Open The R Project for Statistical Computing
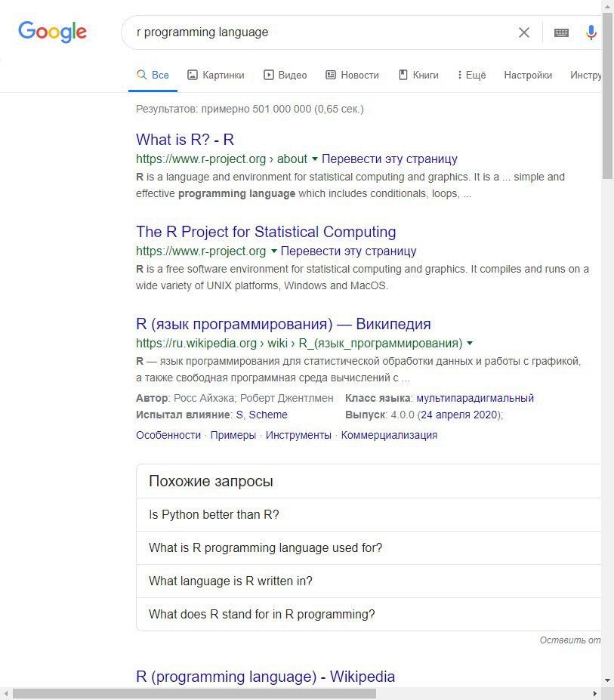Image resolution: width=614 pixels, height=700 pixels. [x=266, y=232]
